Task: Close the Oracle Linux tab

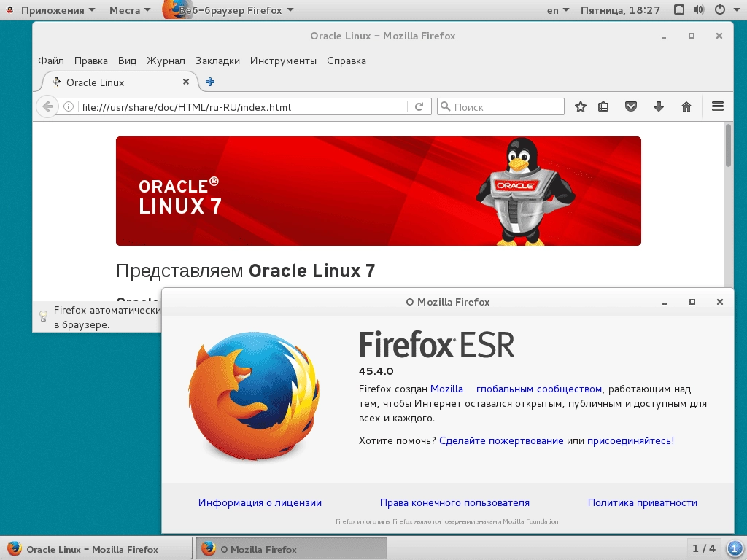Action: click(186, 82)
